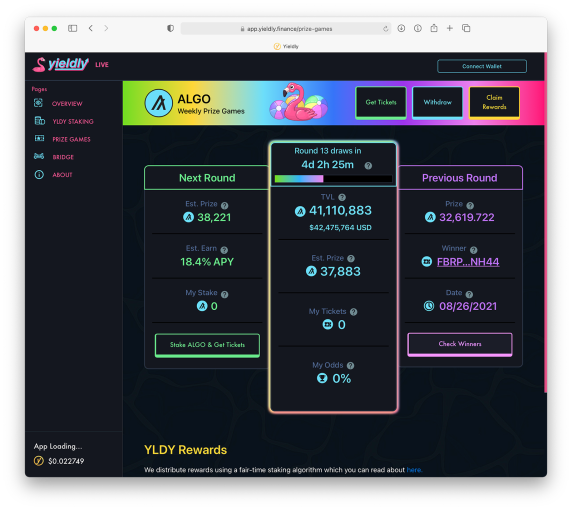The height and width of the screenshot is (510, 572).
Task: Click help icon beside TVL
Action: pos(342,197)
